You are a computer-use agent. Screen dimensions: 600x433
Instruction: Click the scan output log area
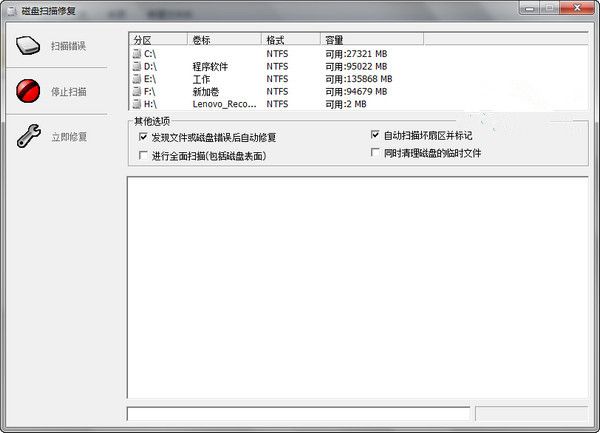(x=357, y=287)
